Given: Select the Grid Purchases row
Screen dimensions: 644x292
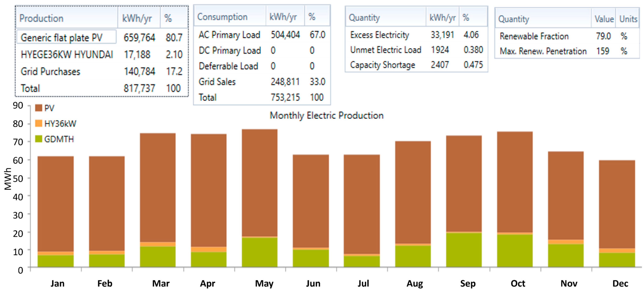Looking at the screenshot, I should click(50, 72).
